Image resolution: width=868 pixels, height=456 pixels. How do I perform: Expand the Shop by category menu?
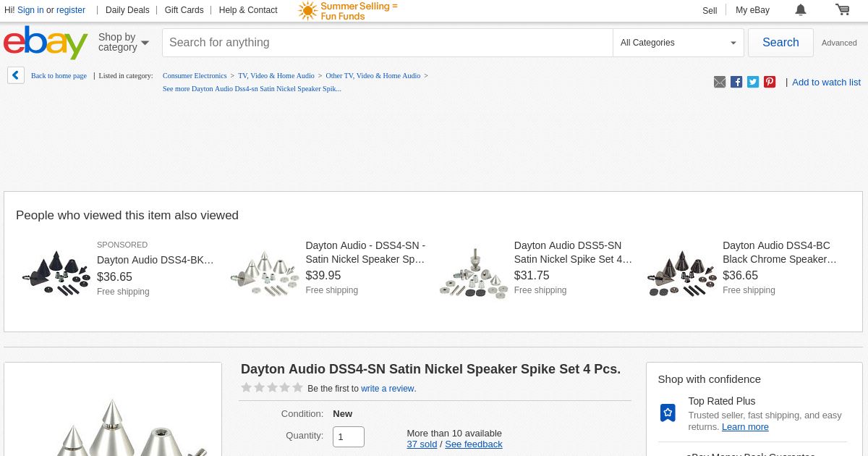(x=123, y=43)
